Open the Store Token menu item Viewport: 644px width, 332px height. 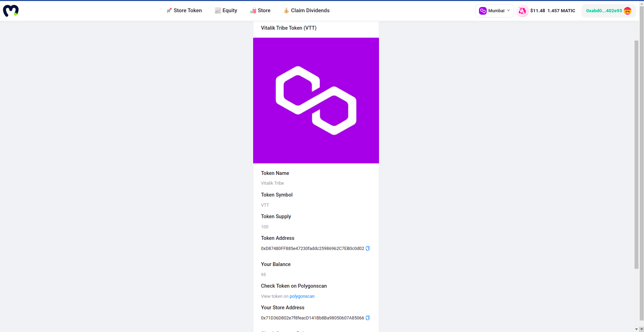pos(184,10)
